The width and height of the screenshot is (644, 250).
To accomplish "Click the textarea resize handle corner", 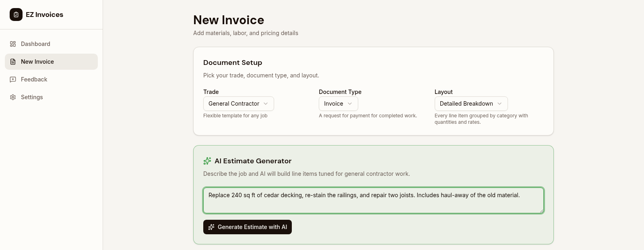I will tap(541, 211).
